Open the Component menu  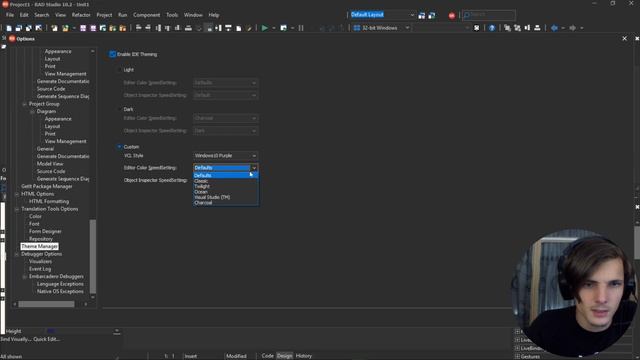[x=147, y=15]
